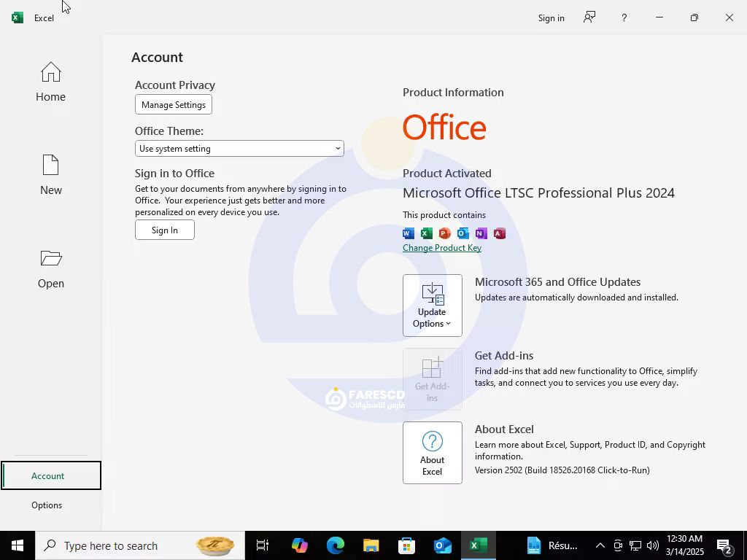Click Sign in in the title bar
747x560 pixels.
coord(551,18)
